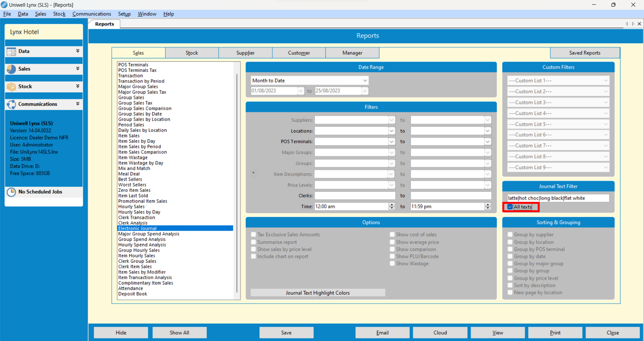Screen dimensions: 644x341
Task: Click the end Time 11:59 pm spinner
Action: pos(488,206)
